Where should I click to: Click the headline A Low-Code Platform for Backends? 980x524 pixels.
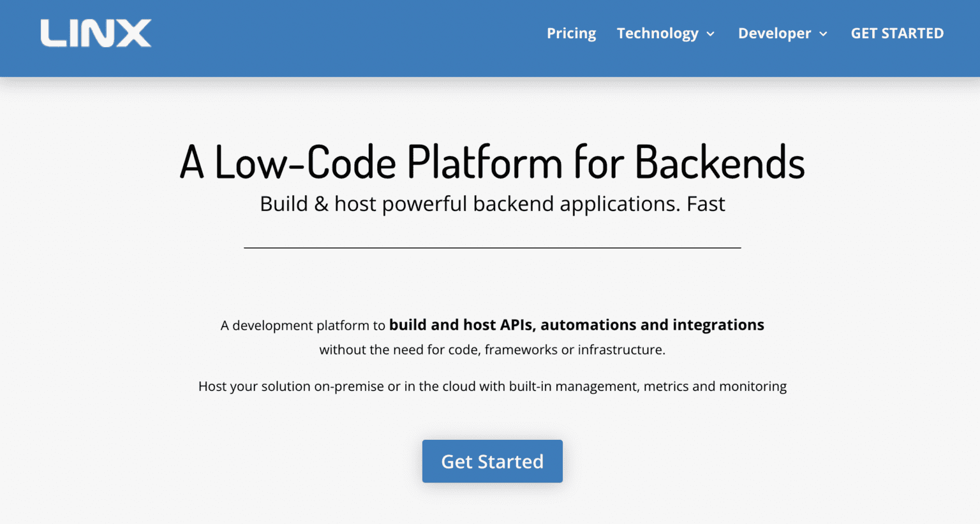pos(491,163)
